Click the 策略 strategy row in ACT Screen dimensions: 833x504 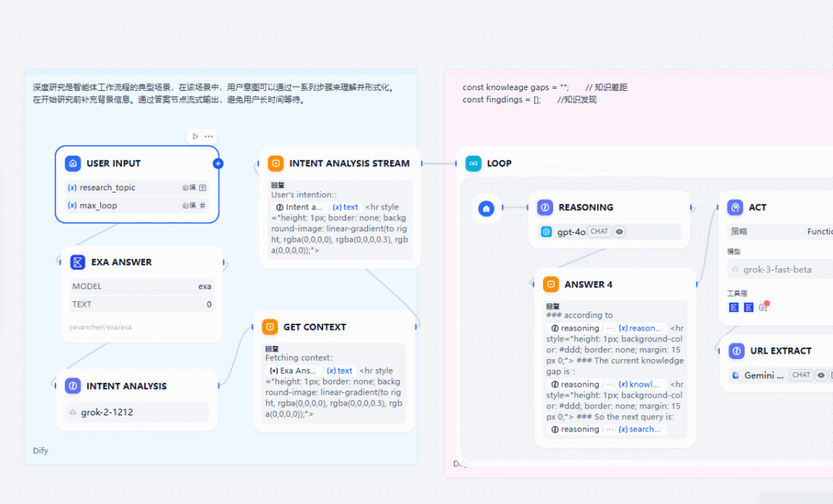click(780, 232)
